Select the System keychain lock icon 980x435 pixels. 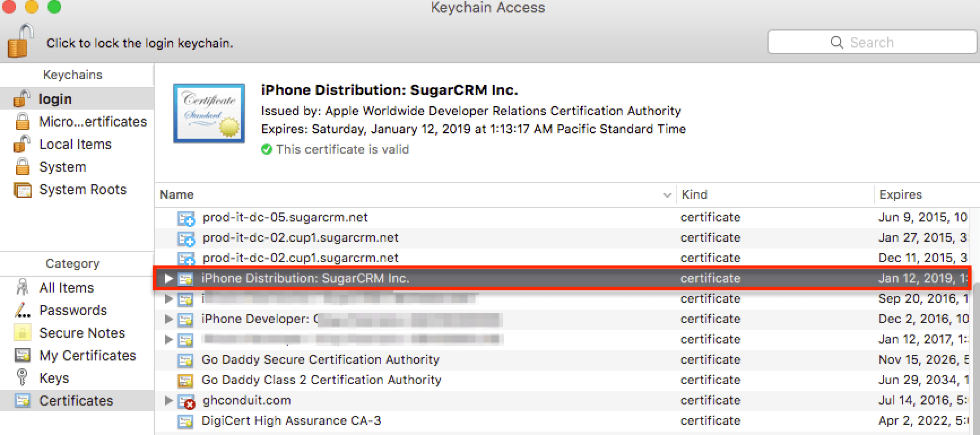23,167
